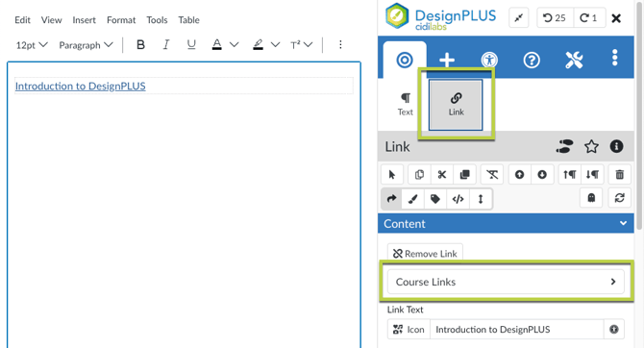The width and height of the screenshot is (644, 348).
Task: Move the element down with the circled down arrow
Action: coord(542,175)
